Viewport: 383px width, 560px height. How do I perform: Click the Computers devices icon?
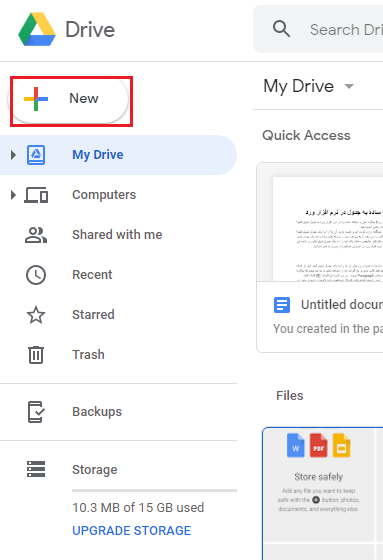pos(36,195)
